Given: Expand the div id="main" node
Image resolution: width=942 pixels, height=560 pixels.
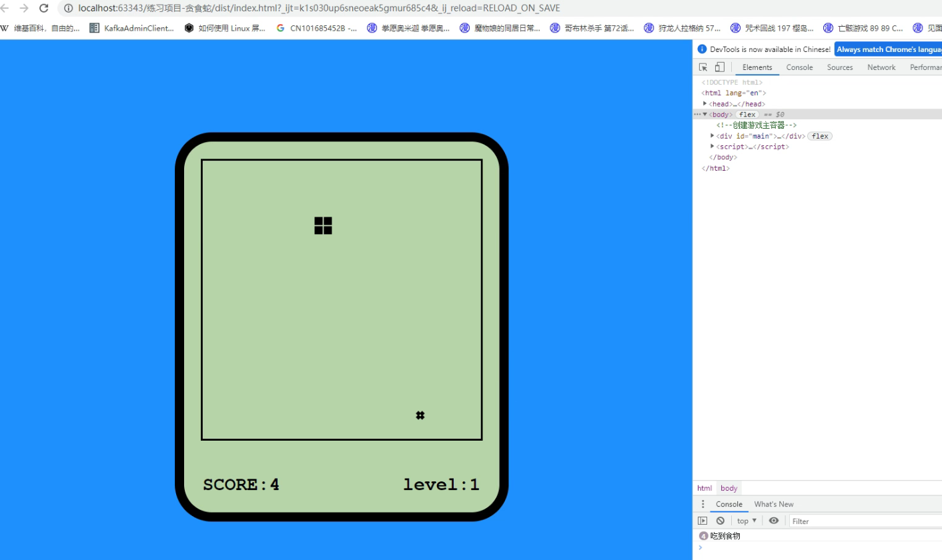Looking at the screenshot, I should (x=713, y=135).
